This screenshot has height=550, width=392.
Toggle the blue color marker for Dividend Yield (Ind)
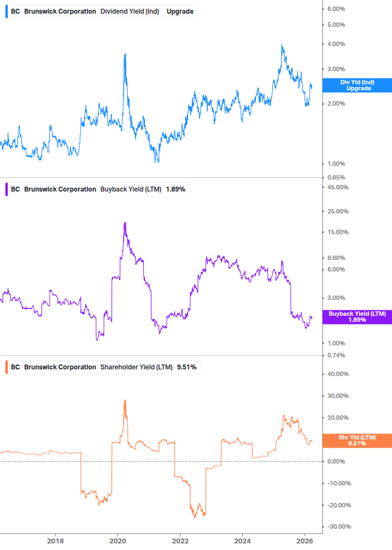(7, 11)
